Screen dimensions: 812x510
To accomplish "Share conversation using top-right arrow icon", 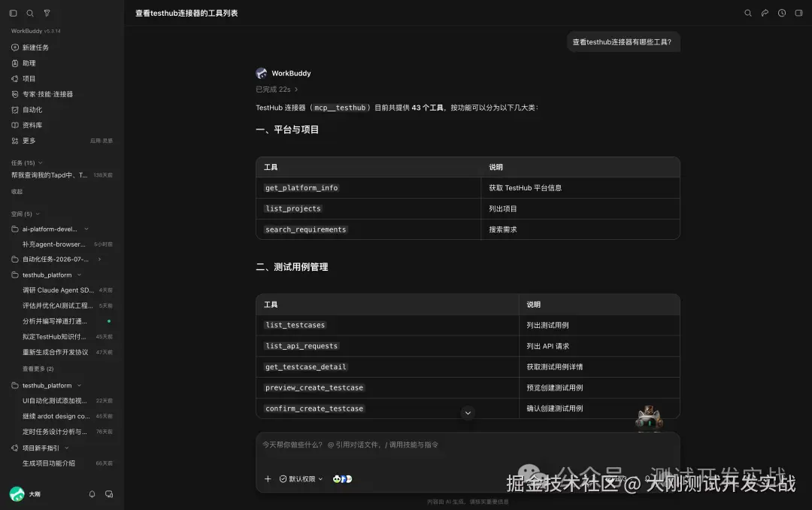I will coord(765,13).
